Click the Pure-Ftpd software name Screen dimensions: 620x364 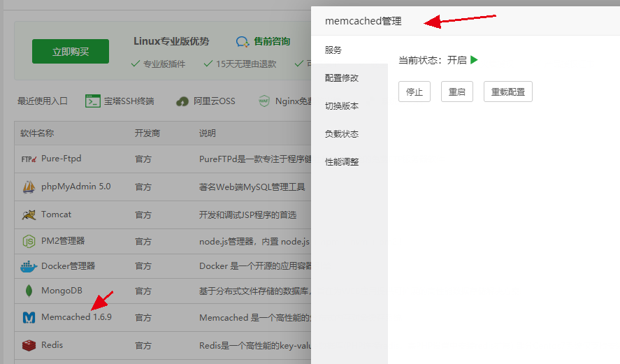point(62,159)
